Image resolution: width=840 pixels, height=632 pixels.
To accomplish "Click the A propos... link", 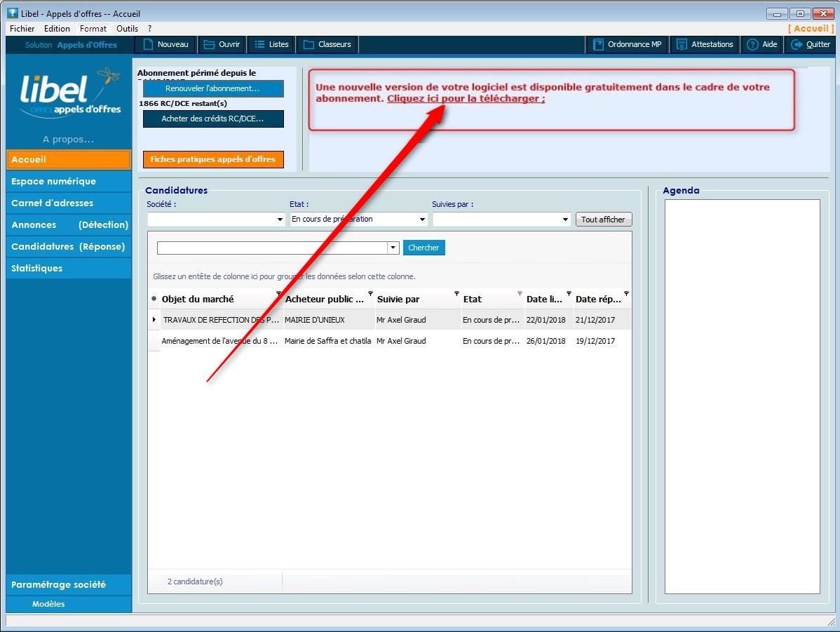I will pyautogui.click(x=69, y=140).
